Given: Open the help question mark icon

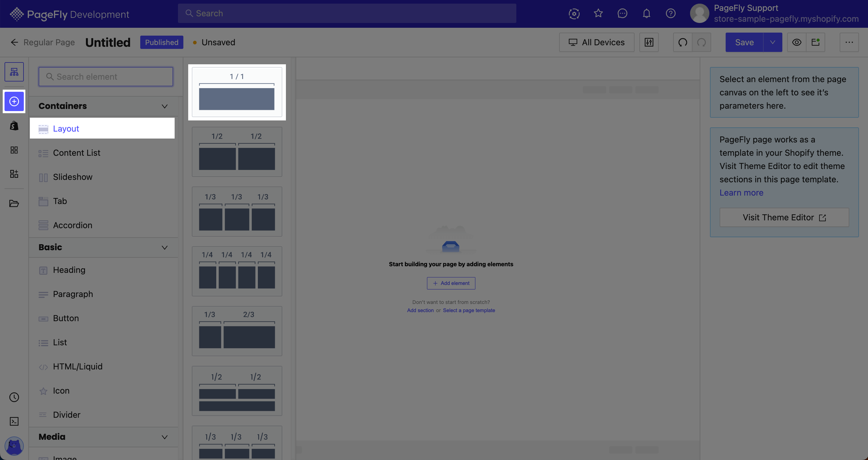Looking at the screenshot, I should pyautogui.click(x=670, y=14).
